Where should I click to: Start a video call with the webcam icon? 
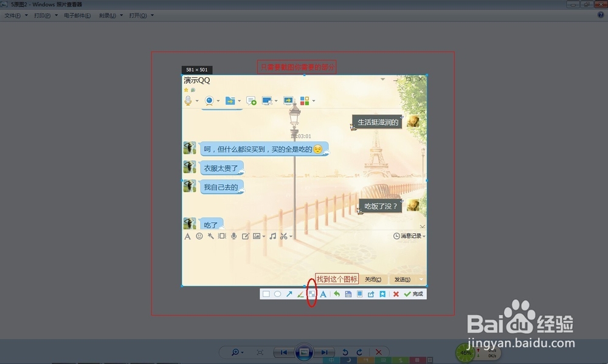[208, 101]
